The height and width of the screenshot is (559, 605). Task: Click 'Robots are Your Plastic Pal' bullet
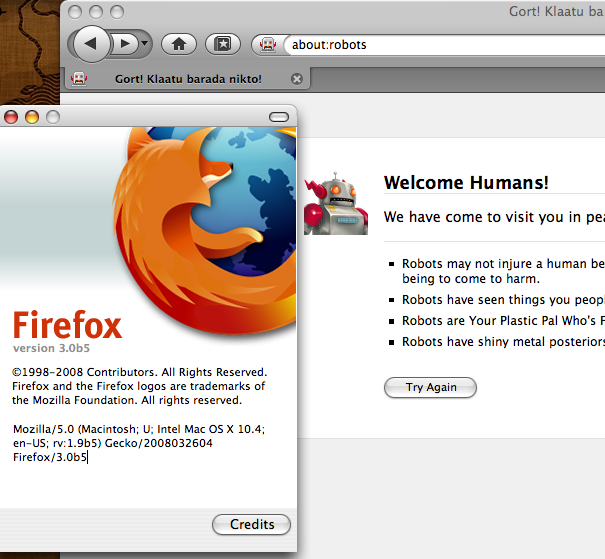coord(503,321)
